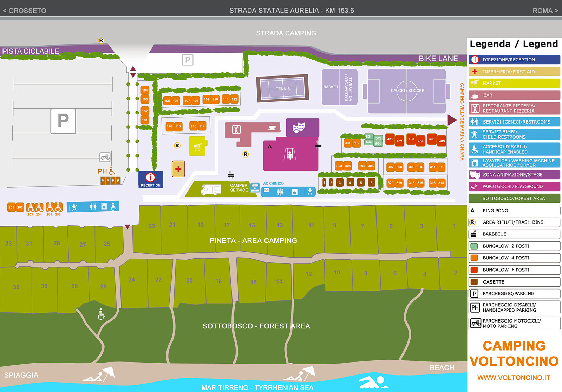Click the barbecue icon near camper service
This screenshot has height=392, width=562.
(x=231, y=174)
